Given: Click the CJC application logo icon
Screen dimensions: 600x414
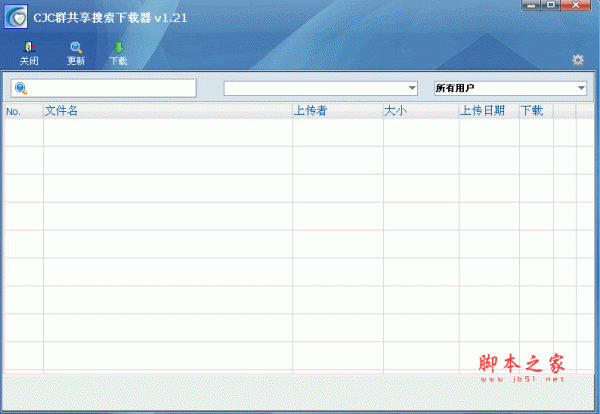Looking at the screenshot, I should pos(16,17).
